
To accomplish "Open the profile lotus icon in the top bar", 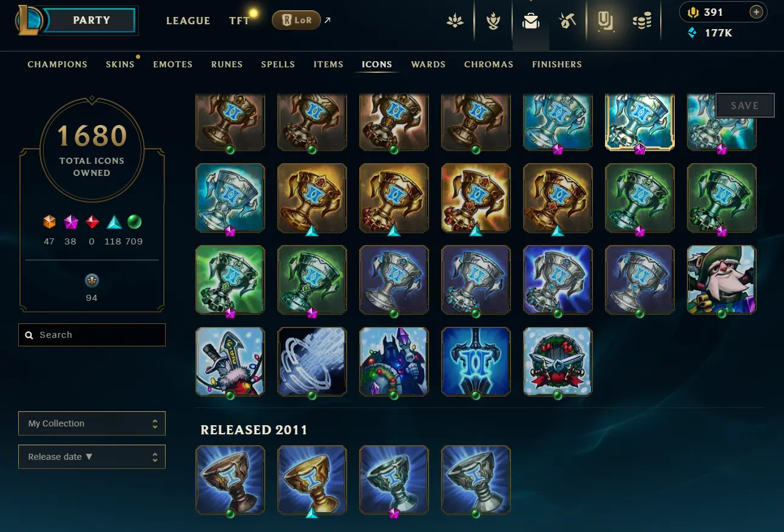I will pyautogui.click(x=455, y=21).
